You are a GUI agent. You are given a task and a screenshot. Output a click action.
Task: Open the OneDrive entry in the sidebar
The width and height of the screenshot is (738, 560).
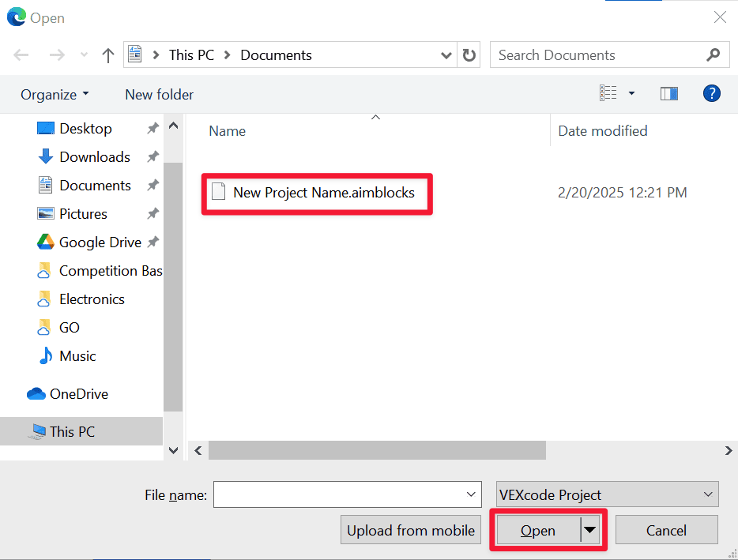(x=81, y=393)
